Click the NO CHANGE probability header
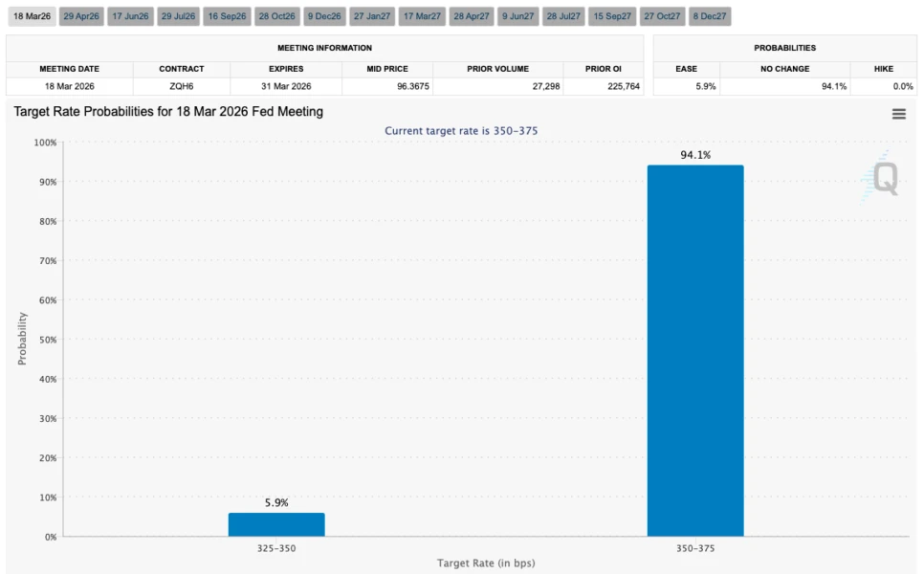The image size is (924, 574). pyautogui.click(x=784, y=68)
